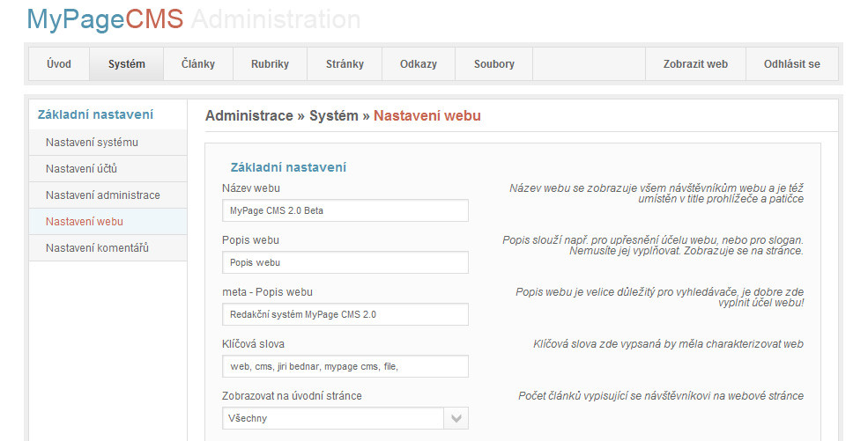Focus the Popis webu text field

click(x=345, y=262)
